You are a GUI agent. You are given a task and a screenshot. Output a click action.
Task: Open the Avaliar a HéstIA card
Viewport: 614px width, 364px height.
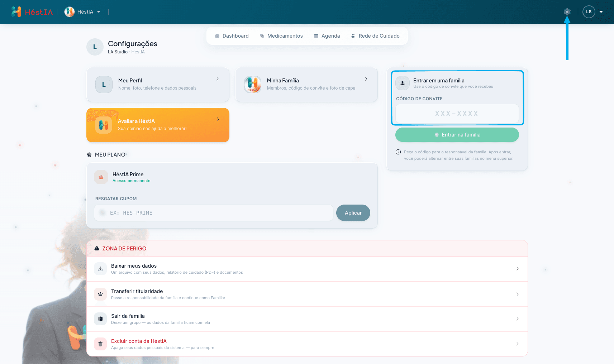[158, 125]
